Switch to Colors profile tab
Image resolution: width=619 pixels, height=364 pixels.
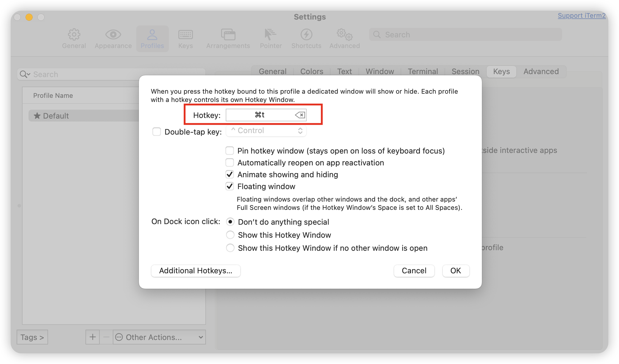[x=312, y=71]
